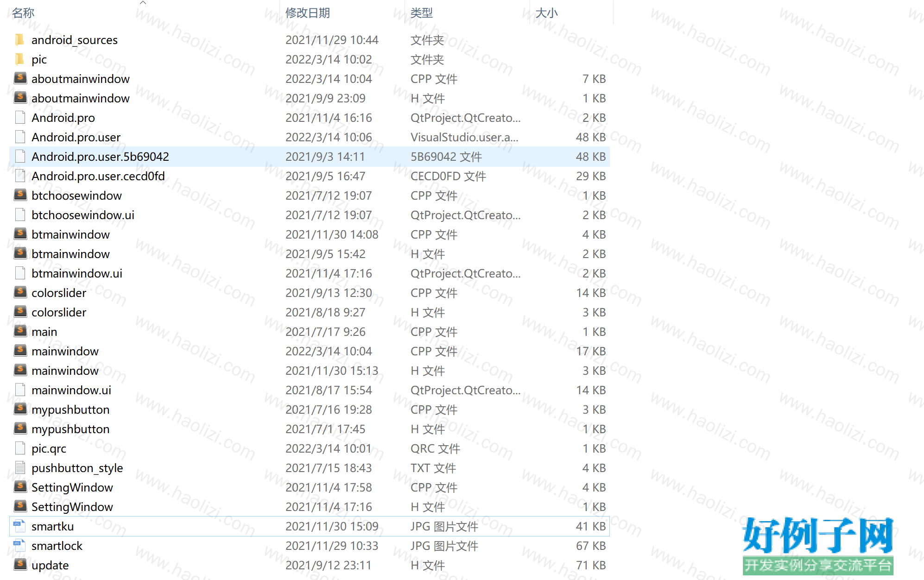Select the update file name
The image size is (924, 580).
(50, 565)
